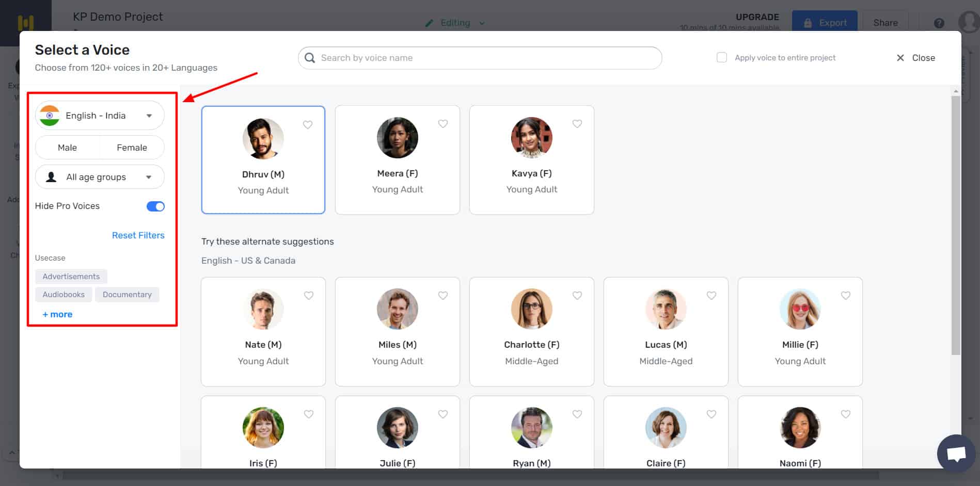Click the voice list scrollbar
Image resolution: width=980 pixels, height=486 pixels.
(x=956, y=225)
